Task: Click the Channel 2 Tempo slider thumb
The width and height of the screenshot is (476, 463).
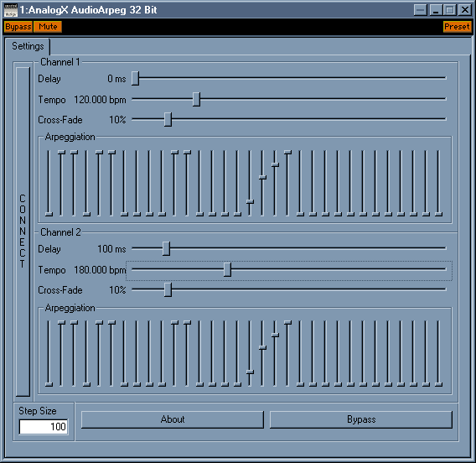Action: click(227, 269)
